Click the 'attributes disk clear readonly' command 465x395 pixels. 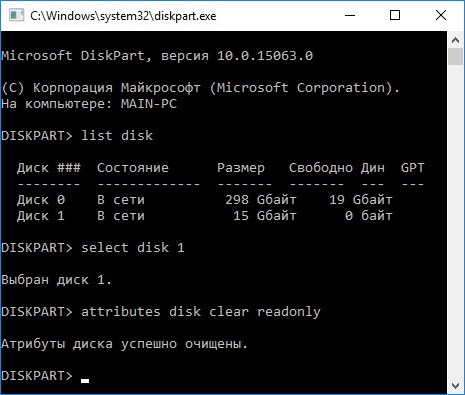pyautogui.click(x=201, y=312)
